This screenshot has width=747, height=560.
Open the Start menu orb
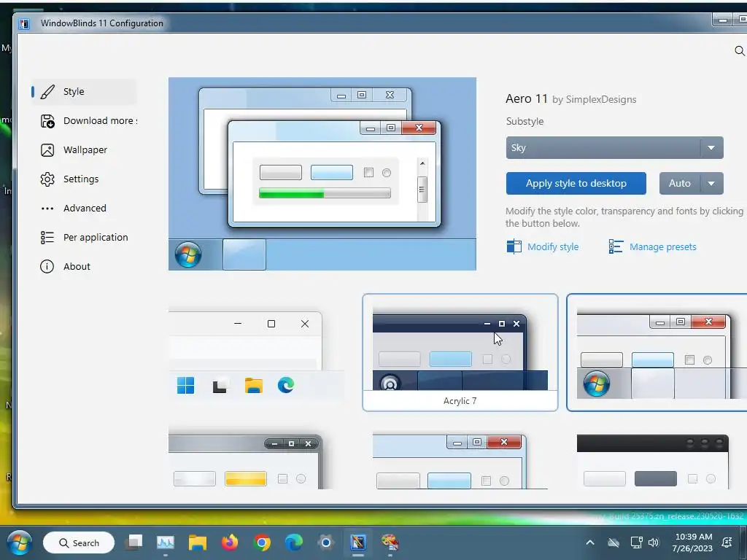tap(20, 542)
